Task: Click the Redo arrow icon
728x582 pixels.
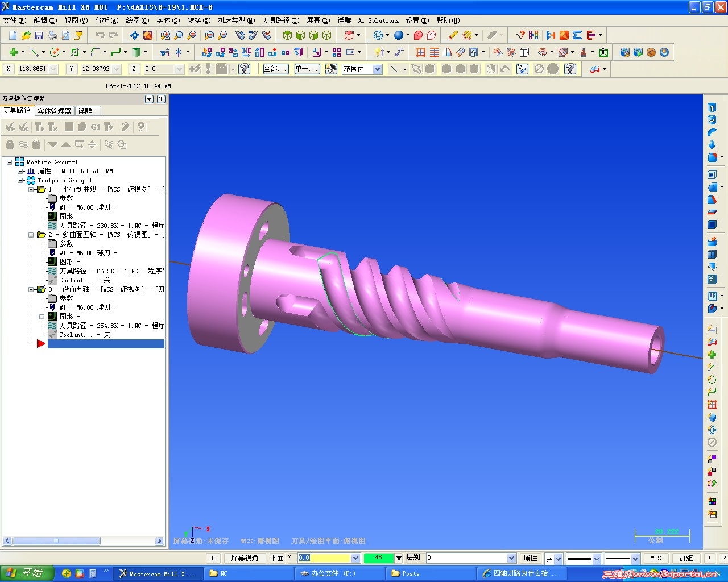Action: (113, 35)
